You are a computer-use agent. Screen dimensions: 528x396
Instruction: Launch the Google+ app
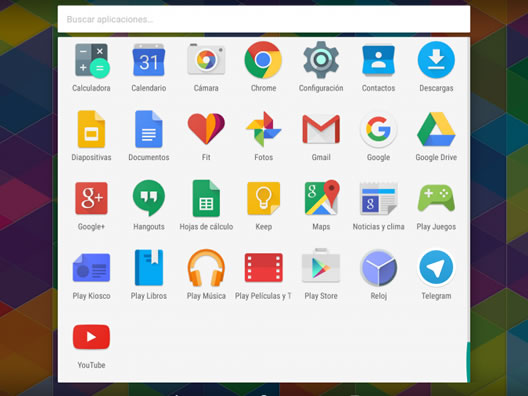(91, 198)
